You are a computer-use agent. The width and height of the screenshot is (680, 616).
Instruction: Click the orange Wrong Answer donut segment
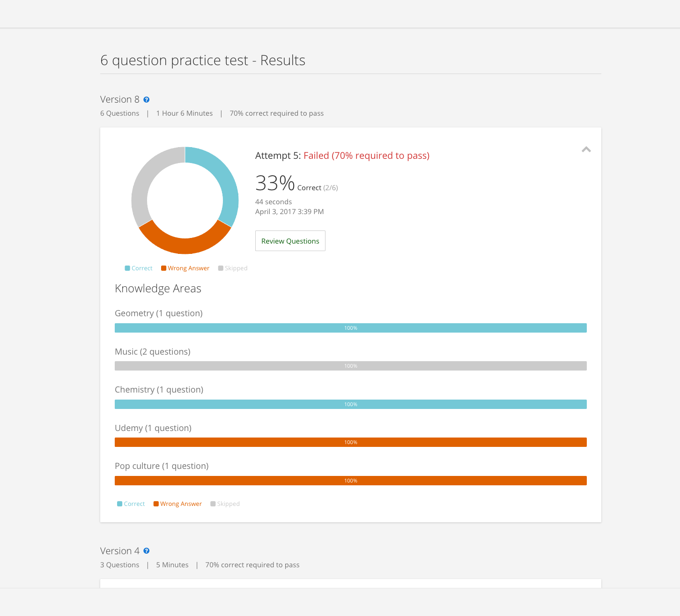[x=185, y=246]
